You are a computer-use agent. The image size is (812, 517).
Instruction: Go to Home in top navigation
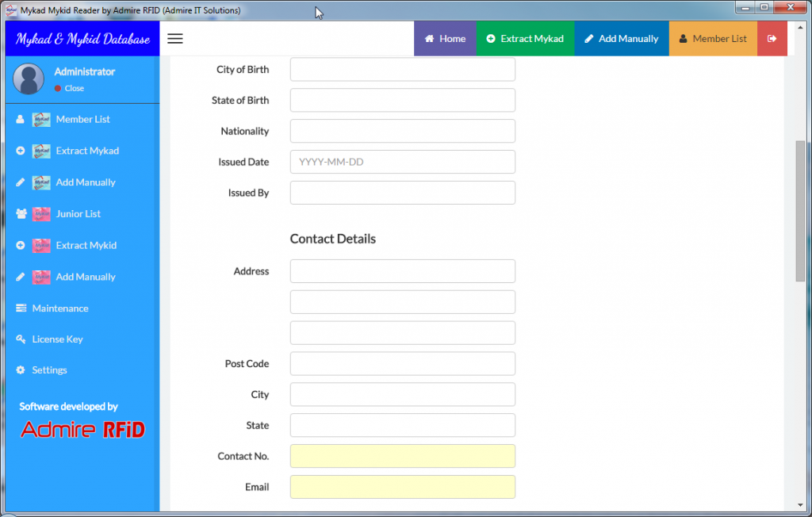(x=445, y=39)
